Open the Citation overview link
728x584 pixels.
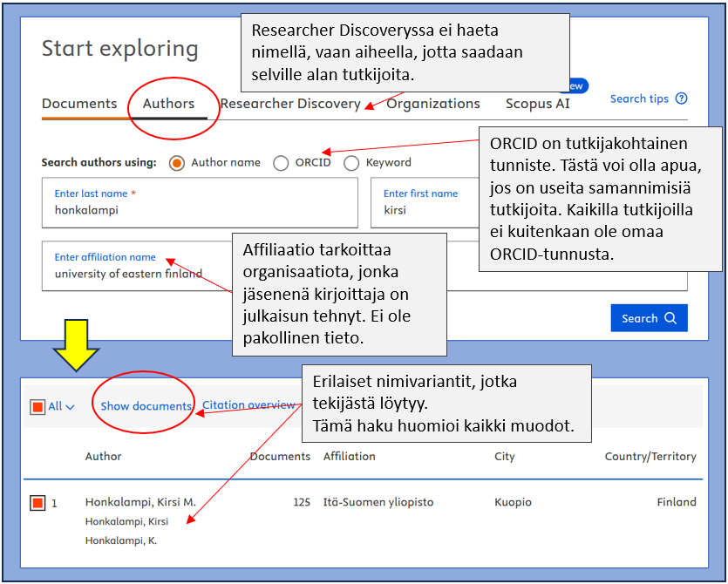click(x=248, y=404)
